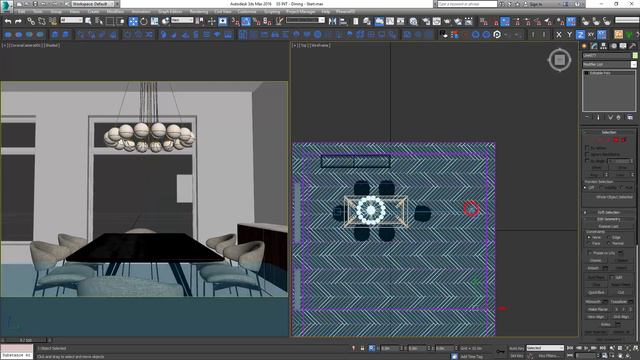Image resolution: width=640 pixels, height=360 pixels.
Task: Collapse the Edit Geometry rollout
Action: point(609,219)
